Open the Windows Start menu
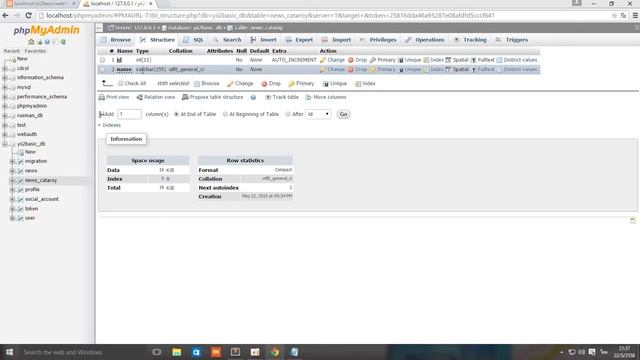The height and width of the screenshot is (360, 640). coord(9,352)
